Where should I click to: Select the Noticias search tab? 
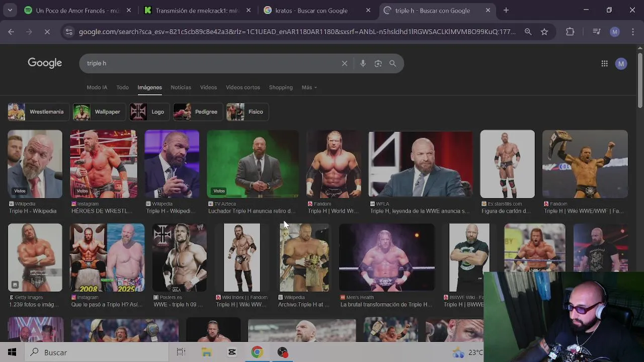click(181, 87)
